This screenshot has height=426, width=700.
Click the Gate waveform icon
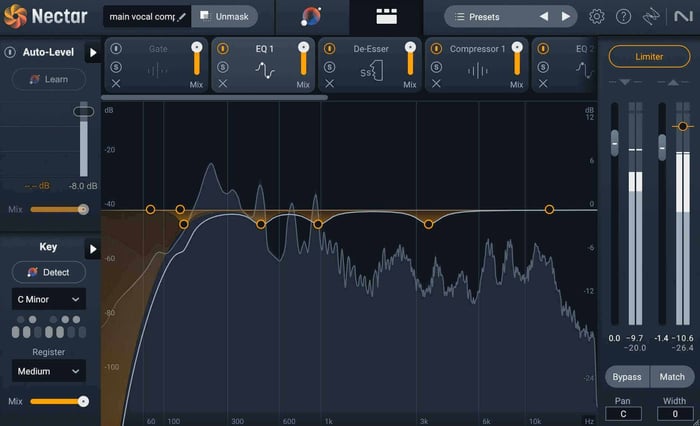point(158,71)
